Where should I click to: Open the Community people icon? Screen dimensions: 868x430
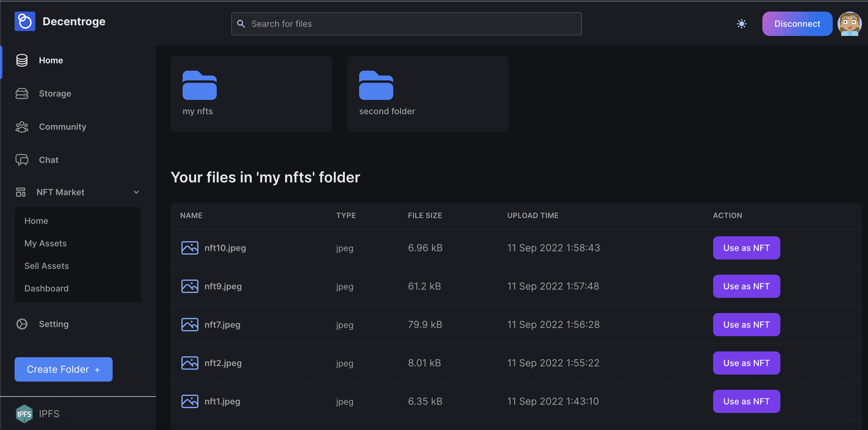point(22,127)
